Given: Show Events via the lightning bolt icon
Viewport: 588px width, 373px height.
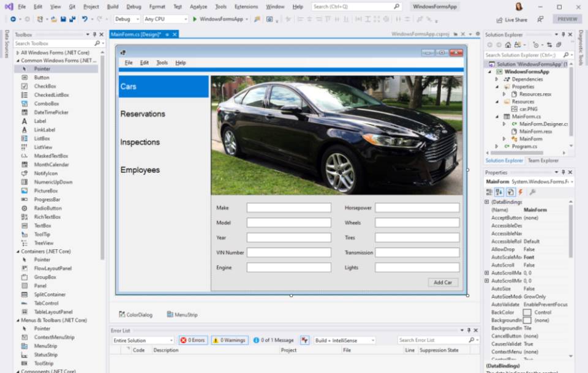Looking at the screenshot, I should [x=521, y=192].
